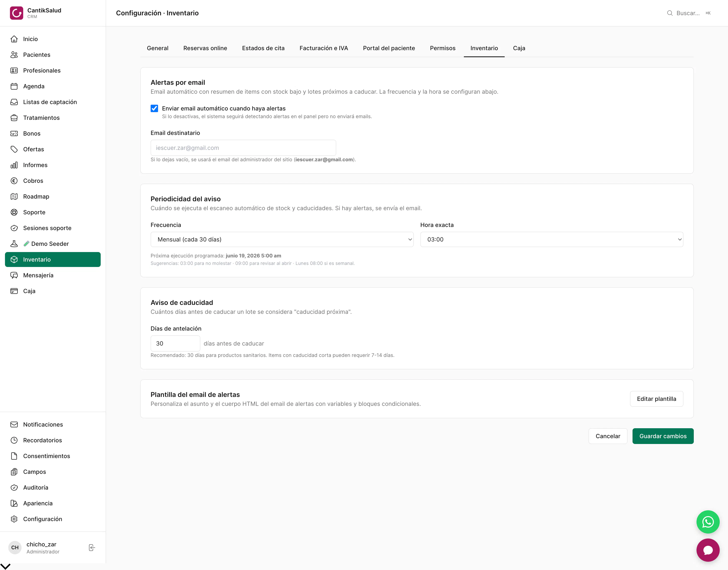Click the Email destinatario input field
Viewport: 728px width, 570px height.
tap(243, 148)
